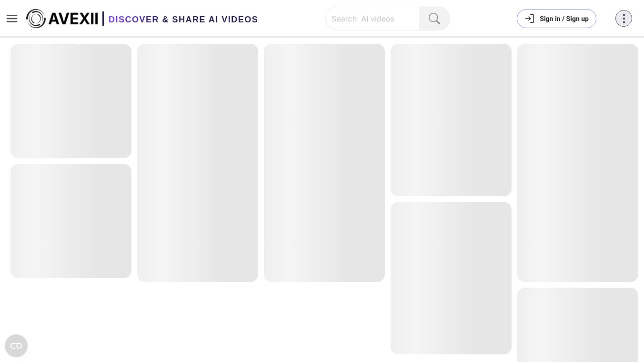
Task: Click the Sign in / Sign up button
Action: [x=556, y=19]
